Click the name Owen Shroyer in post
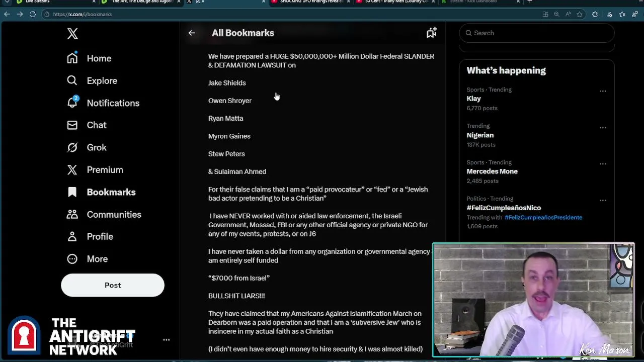The image size is (644, 362). click(230, 101)
